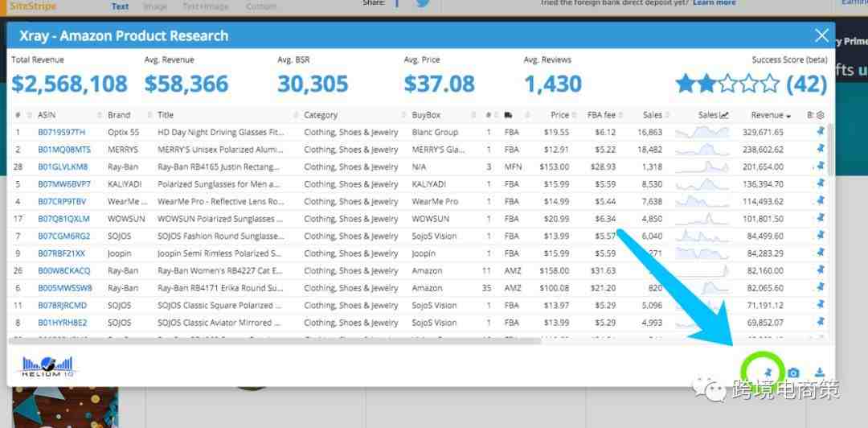Open table column settings gear icon
The image size is (868, 428).
click(821, 115)
